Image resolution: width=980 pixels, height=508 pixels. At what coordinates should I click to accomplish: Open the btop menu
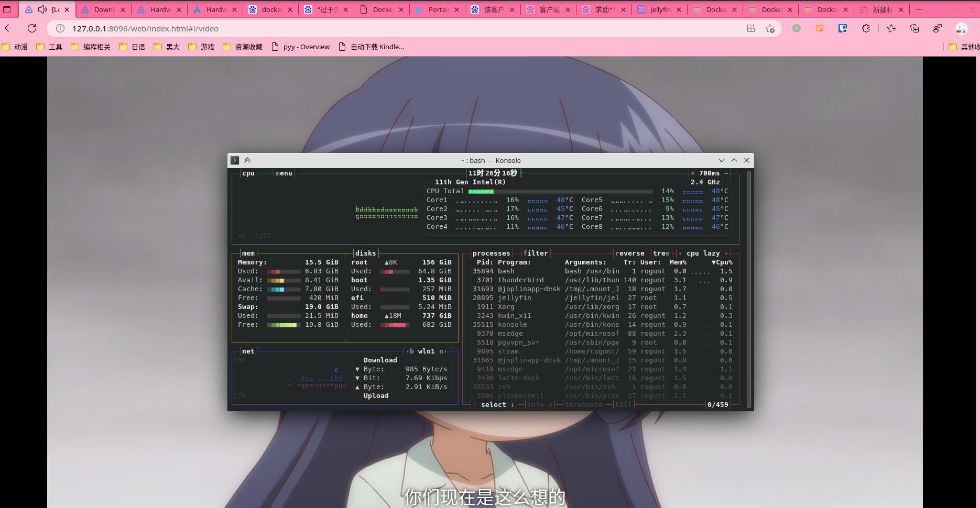click(284, 173)
